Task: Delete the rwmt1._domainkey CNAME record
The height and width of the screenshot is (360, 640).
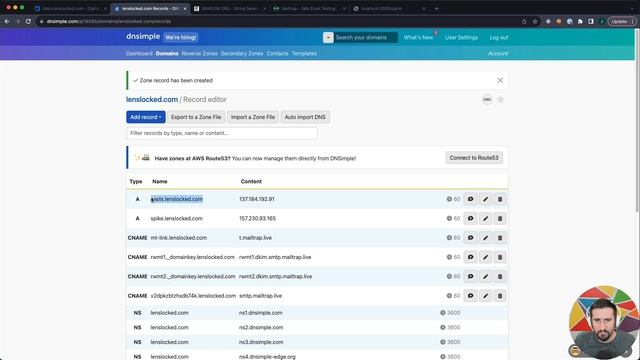Action: coord(500,257)
